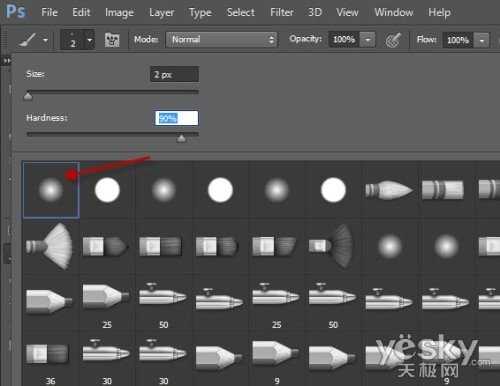This screenshot has height=386, width=500.
Task: Click the Opacity 100% value field
Action: click(344, 40)
